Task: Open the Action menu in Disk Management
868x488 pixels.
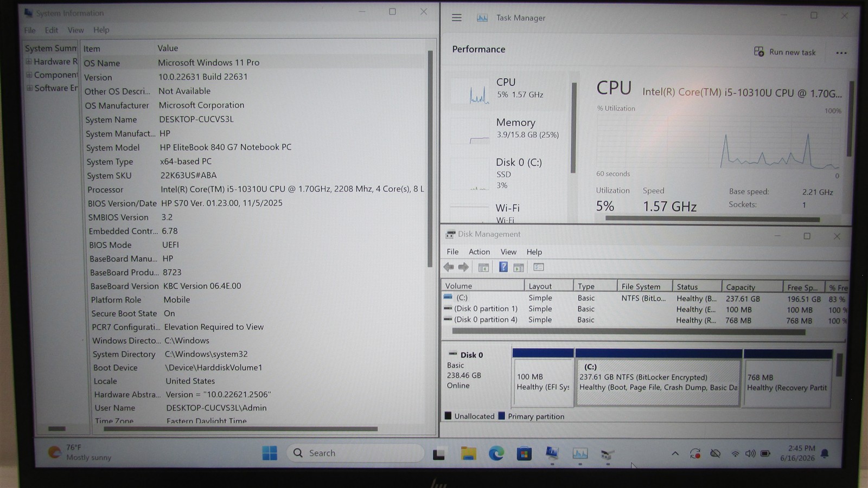Action: [479, 252]
